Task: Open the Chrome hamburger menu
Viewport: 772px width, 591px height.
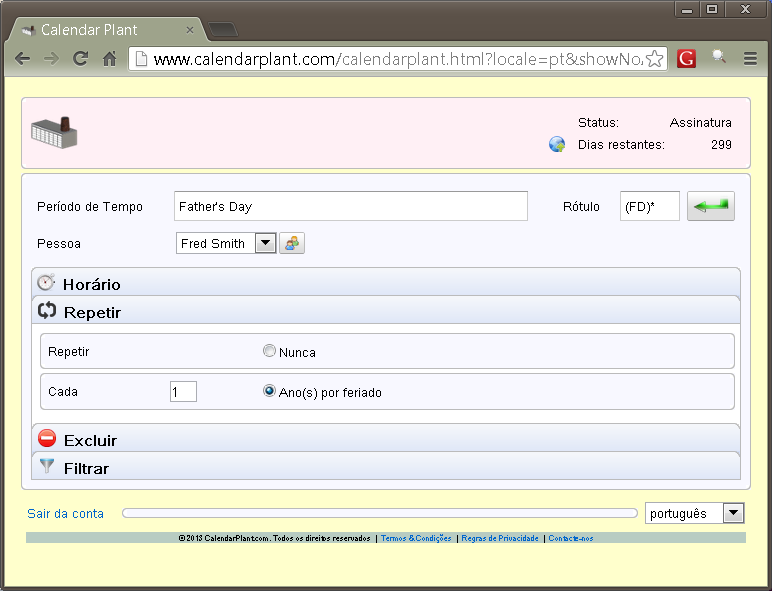Action: pos(750,59)
